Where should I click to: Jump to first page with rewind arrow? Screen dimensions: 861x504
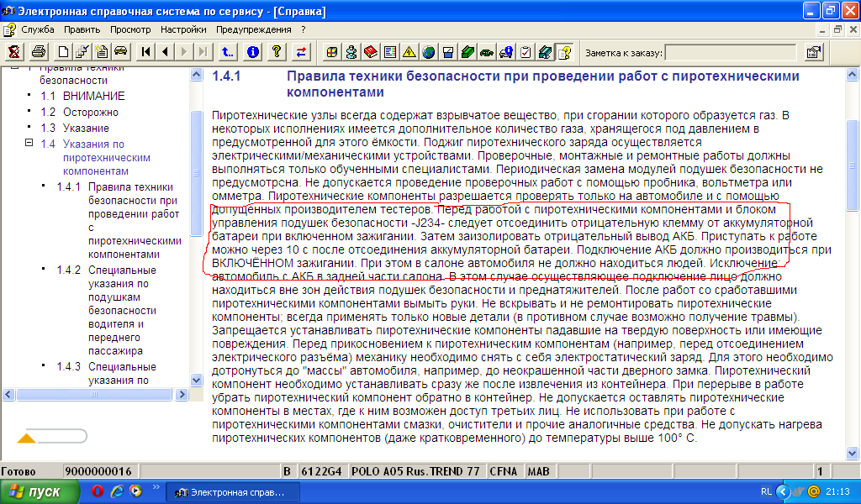[x=146, y=52]
